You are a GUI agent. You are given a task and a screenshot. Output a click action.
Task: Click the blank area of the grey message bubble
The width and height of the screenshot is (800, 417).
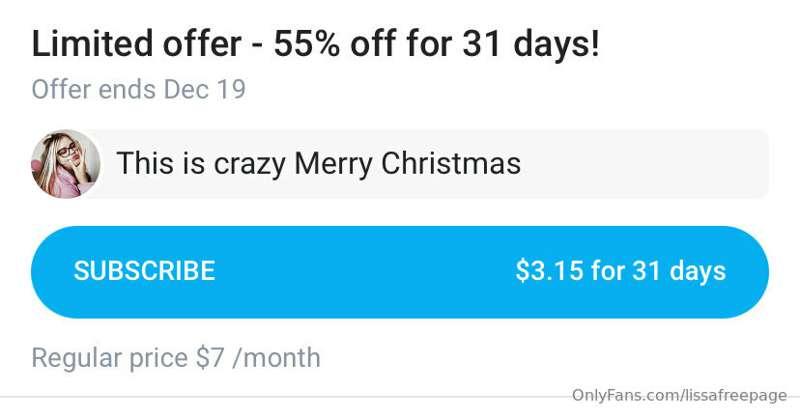point(643,164)
